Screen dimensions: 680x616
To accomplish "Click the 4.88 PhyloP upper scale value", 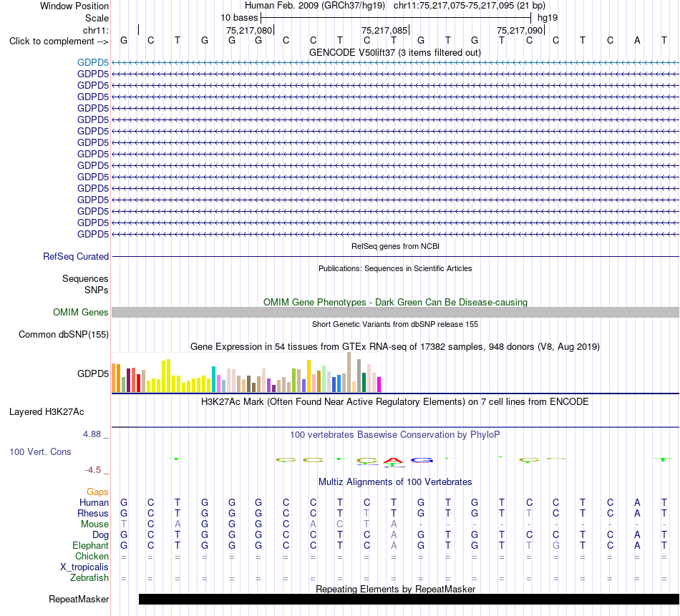I will coord(92,434).
